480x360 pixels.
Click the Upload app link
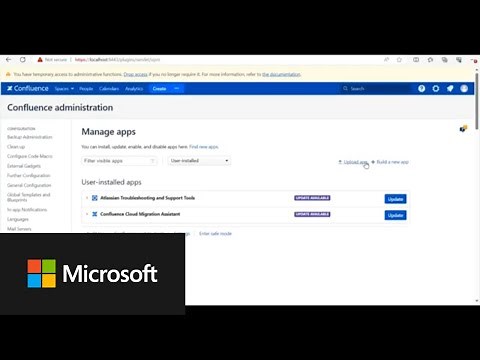pyautogui.click(x=353, y=162)
